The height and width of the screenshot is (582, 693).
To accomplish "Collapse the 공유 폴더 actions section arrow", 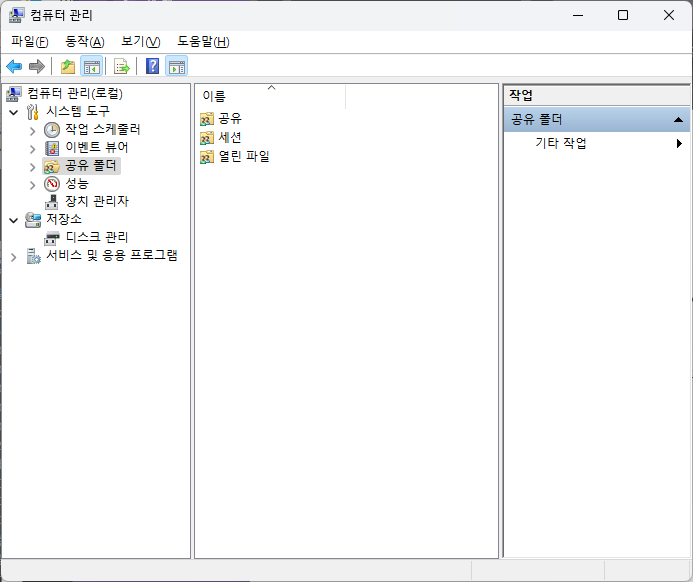I will click(678, 120).
